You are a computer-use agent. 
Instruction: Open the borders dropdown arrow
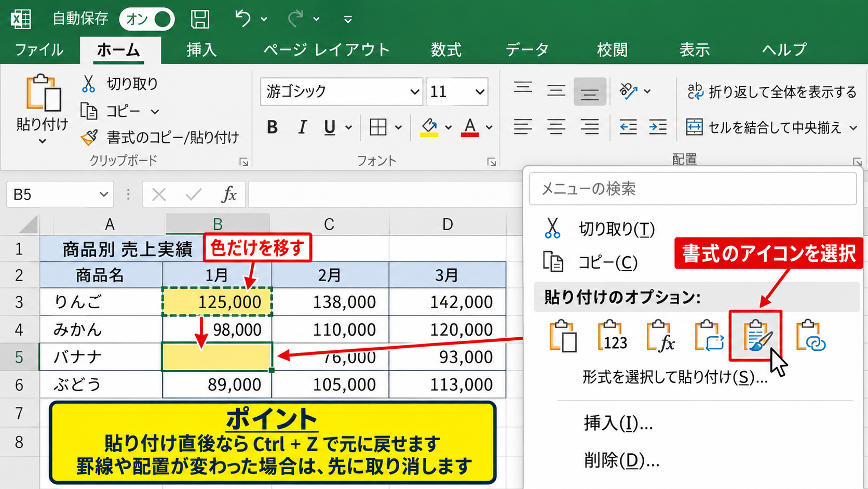tap(398, 127)
